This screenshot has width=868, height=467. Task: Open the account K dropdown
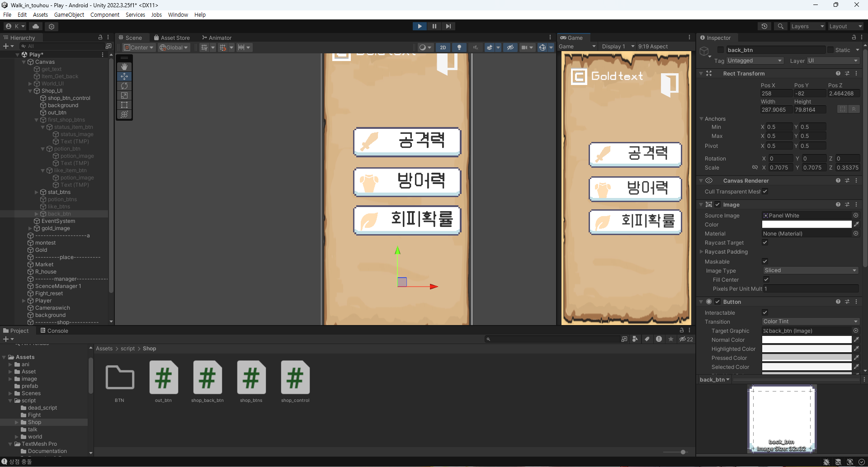point(15,26)
